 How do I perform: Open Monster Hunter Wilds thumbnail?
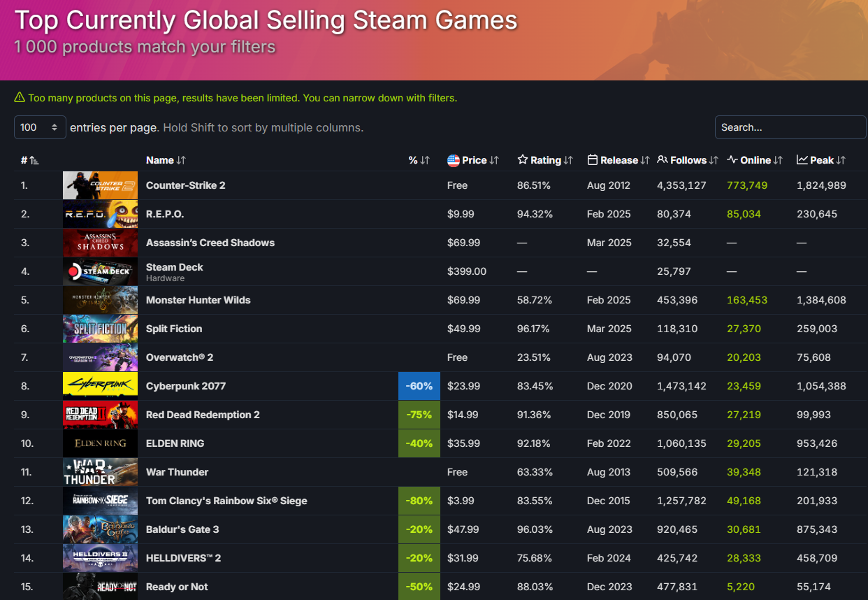[100, 300]
